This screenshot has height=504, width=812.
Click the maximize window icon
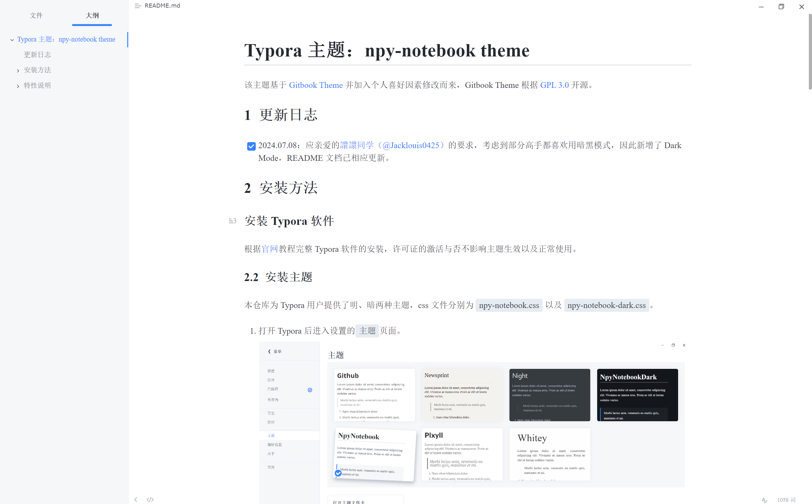coord(781,7)
